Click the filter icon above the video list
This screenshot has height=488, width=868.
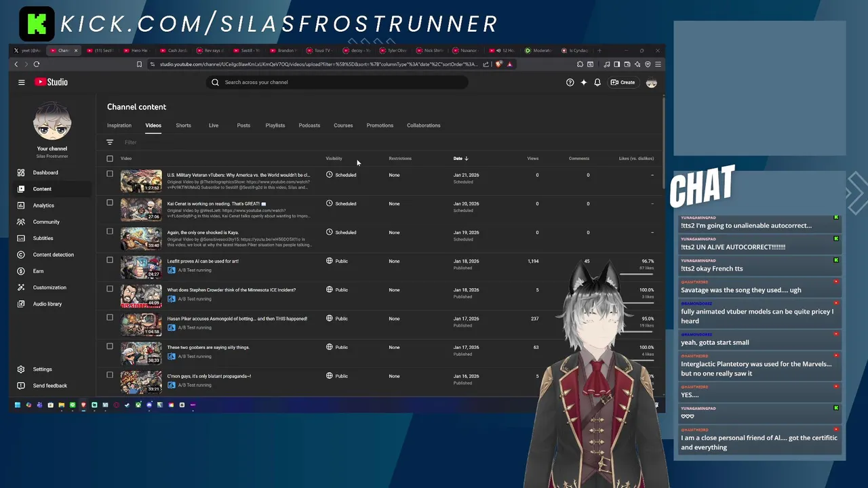click(110, 142)
